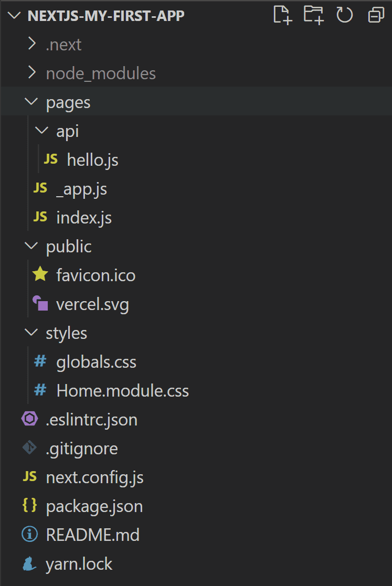Collapse the pages folder
The height and width of the screenshot is (586, 392).
click(x=31, y=102)
